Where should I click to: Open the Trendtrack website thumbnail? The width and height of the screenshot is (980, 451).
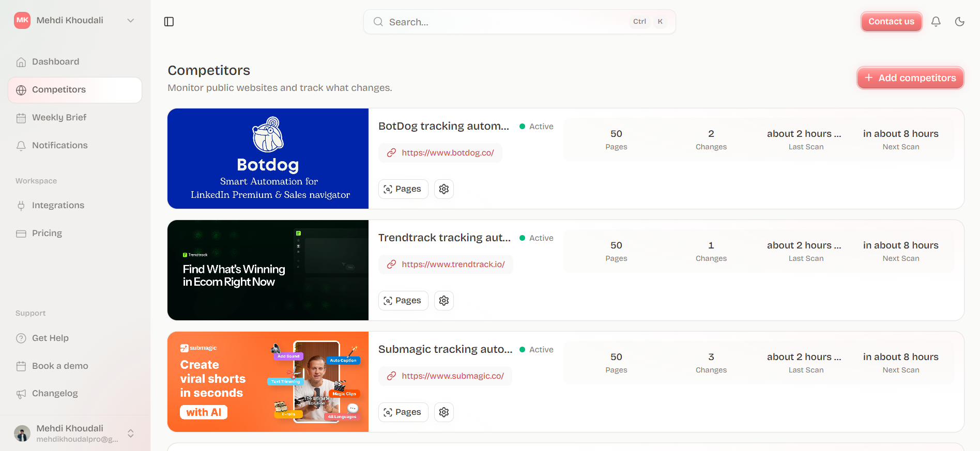268,270
